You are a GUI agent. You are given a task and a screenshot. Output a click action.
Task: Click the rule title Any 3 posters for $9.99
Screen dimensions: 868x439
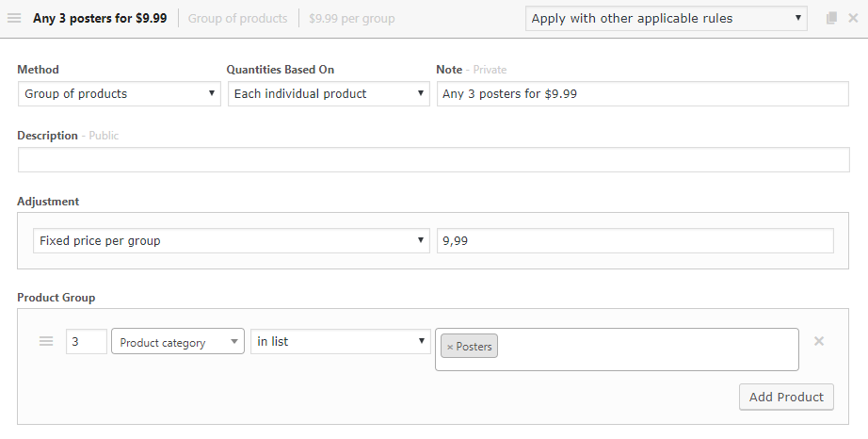pos(100,18)
